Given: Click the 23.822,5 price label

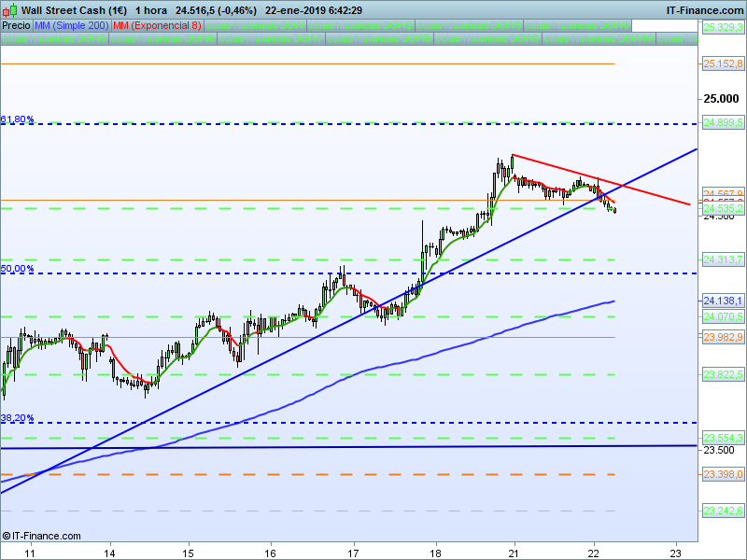Looking at the screenshot, I should (723, 374).
